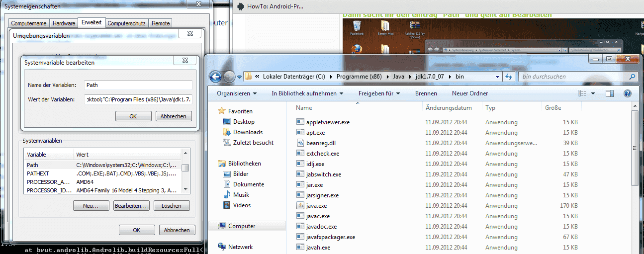Click the Computer icon in navigation pane
The width and height of the screenshot is (644, 254).
click(222, 226)
